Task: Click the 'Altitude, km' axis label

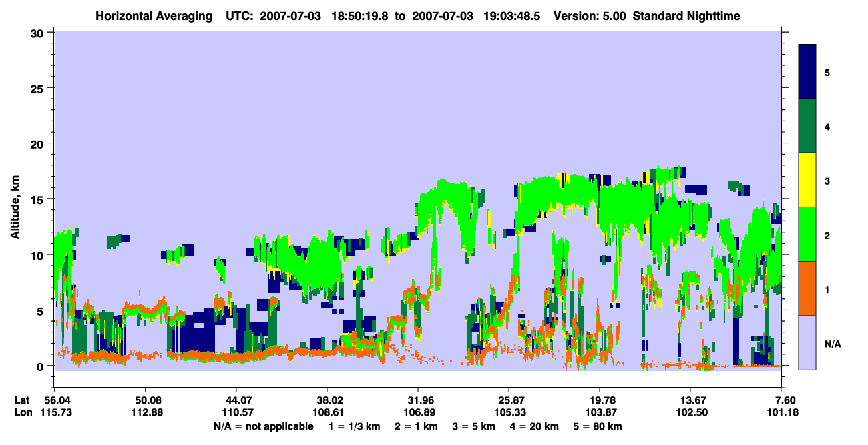Action: [15, 206]
